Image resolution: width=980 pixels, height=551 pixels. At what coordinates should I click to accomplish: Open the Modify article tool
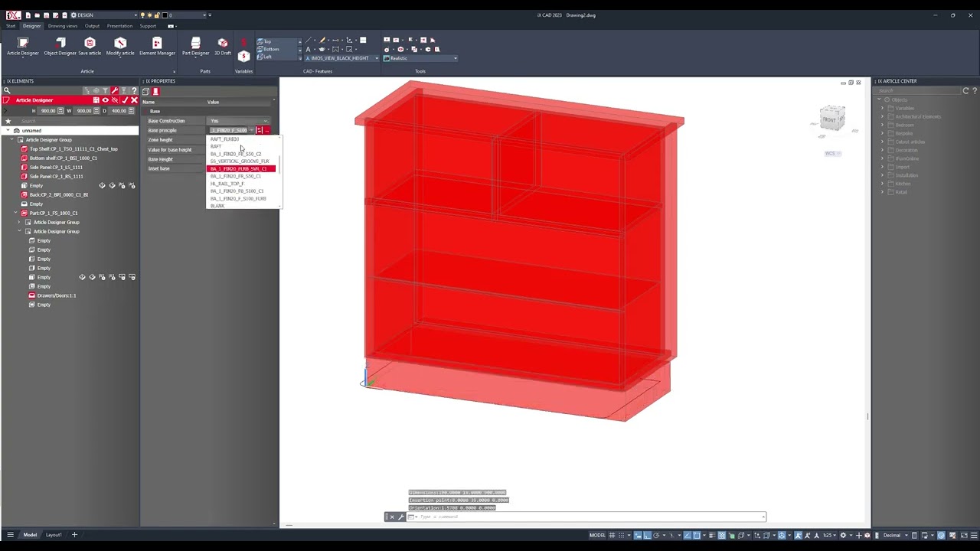[x=120, y=46]
